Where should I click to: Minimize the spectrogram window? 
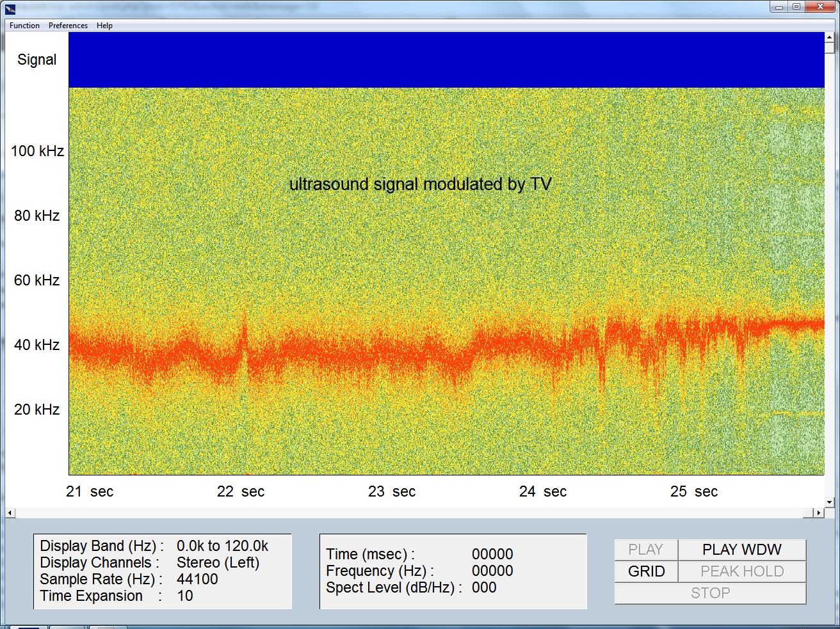[x=779, y=7]
